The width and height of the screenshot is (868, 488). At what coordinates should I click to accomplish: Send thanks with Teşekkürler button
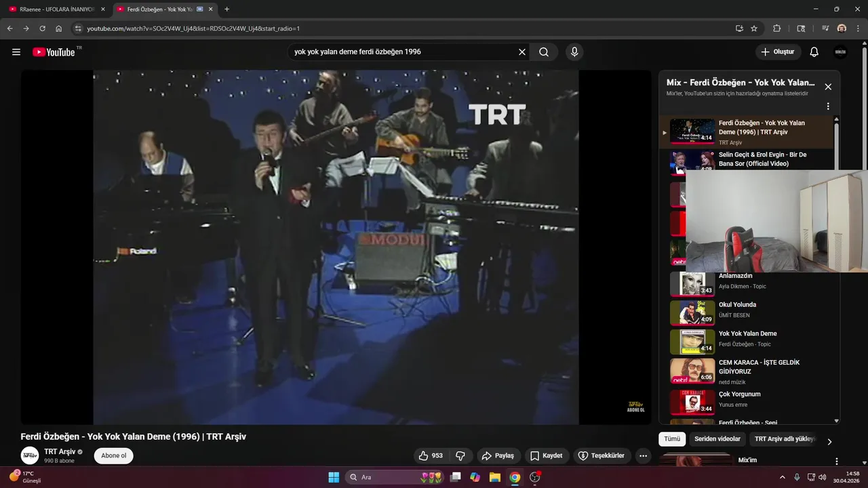click(x=603, y=455)
